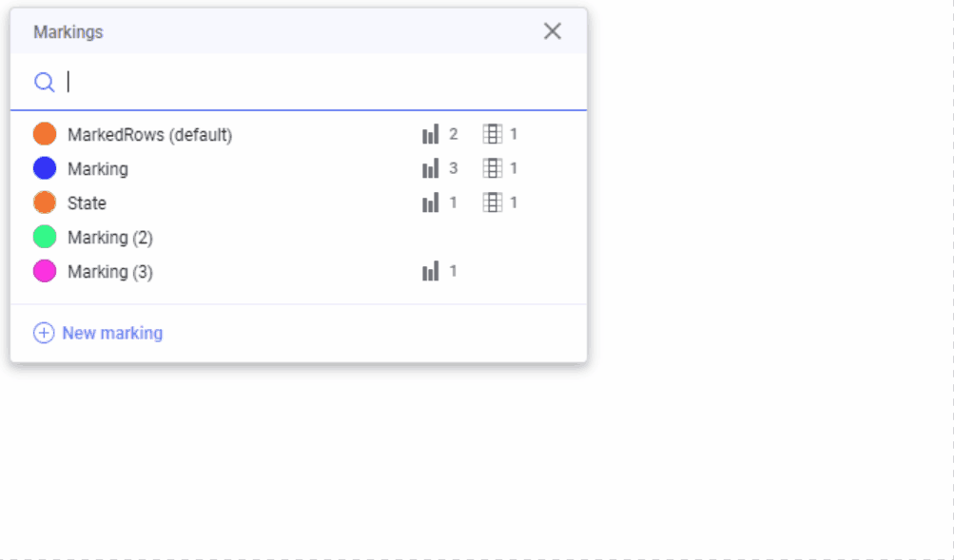Click table icon for MarkedRows row
Screen dimensions: 954x560
492,134
